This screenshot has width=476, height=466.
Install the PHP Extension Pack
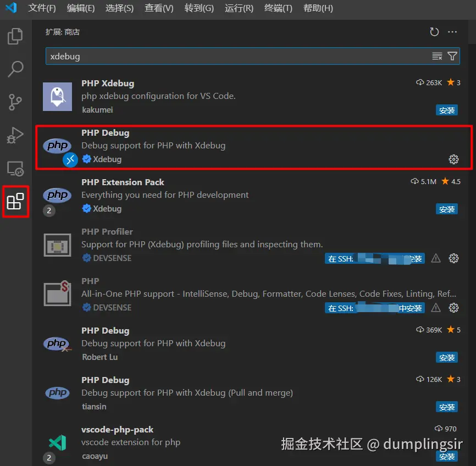446,209
